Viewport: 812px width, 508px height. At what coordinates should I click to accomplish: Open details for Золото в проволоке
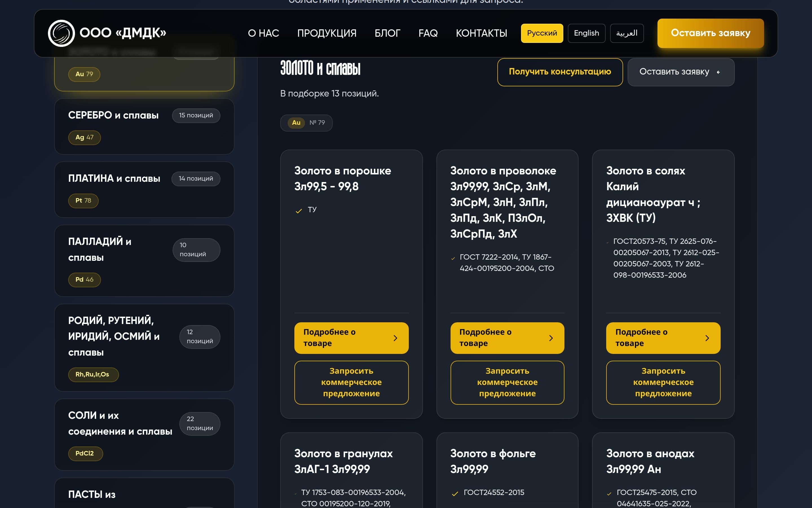click(507, 338)
